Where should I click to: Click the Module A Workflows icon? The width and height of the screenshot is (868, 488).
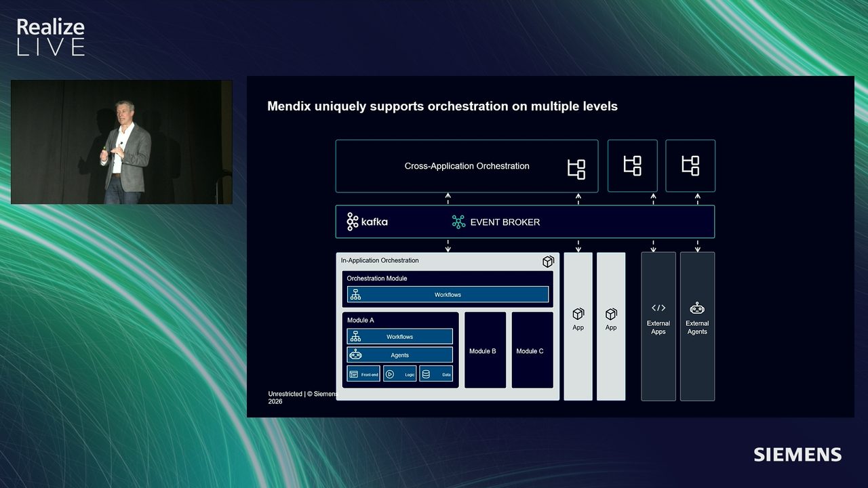click(x=355, y=337)
